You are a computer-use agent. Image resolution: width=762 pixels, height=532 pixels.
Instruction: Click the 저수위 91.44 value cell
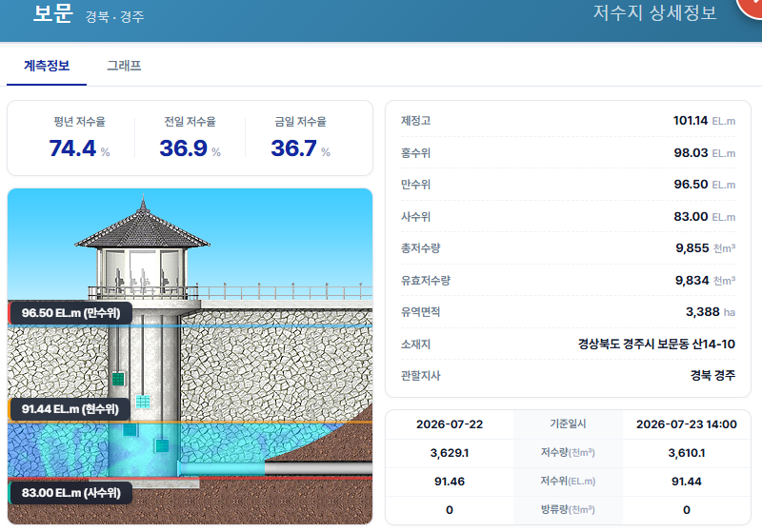point(686,482)
